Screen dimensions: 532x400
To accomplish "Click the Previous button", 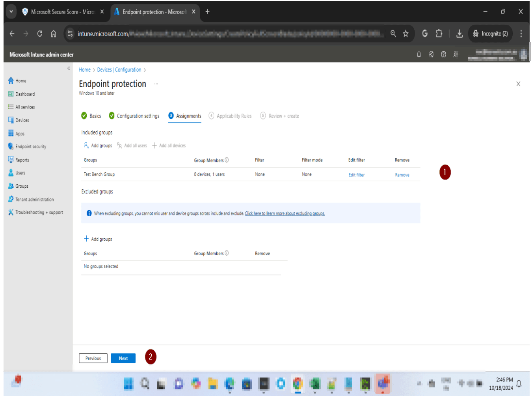I will click(x=93, y=358).
